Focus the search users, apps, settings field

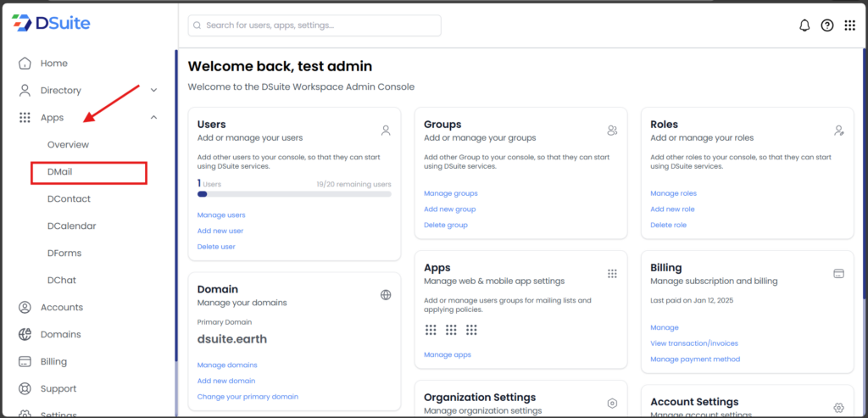coord(314,25)
